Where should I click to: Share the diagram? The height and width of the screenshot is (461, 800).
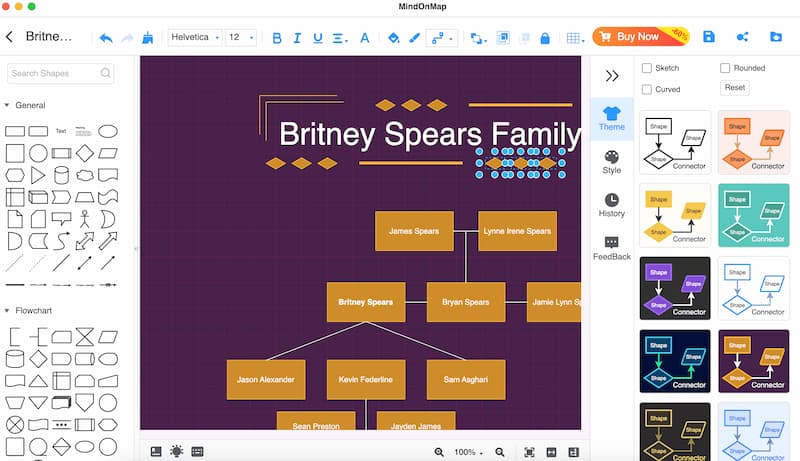[x=742, y=37]
